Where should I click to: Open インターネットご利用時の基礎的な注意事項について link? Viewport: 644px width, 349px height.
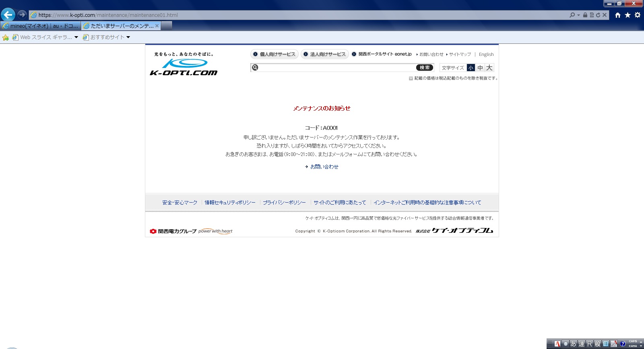(427, 203)
